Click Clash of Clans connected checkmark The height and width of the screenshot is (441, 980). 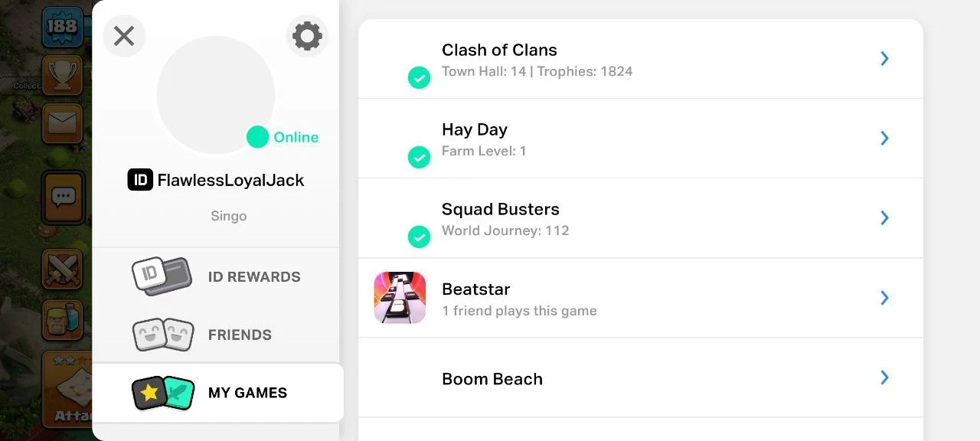pyautogui.click(x=419, y=77)
